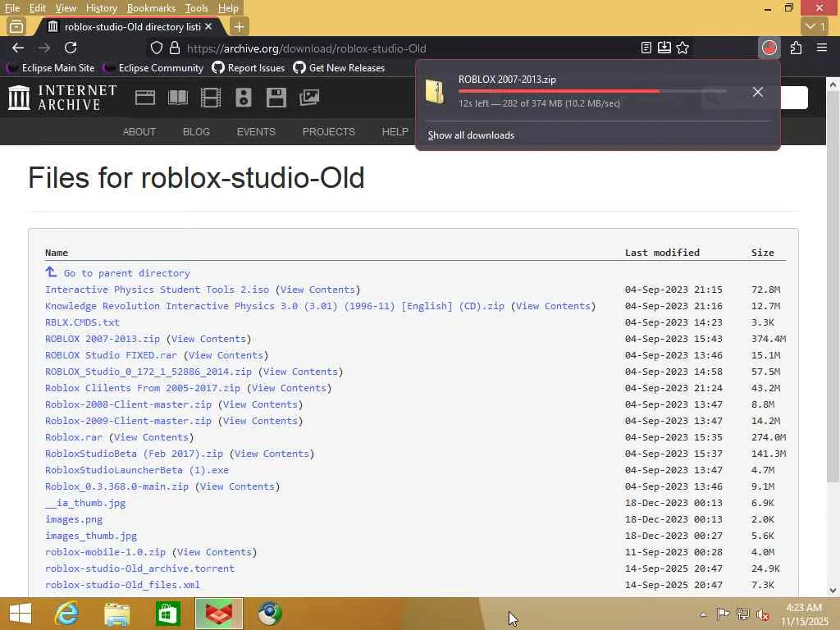
Task: Open the PROJECTS nav link
Action: [328, 132]
